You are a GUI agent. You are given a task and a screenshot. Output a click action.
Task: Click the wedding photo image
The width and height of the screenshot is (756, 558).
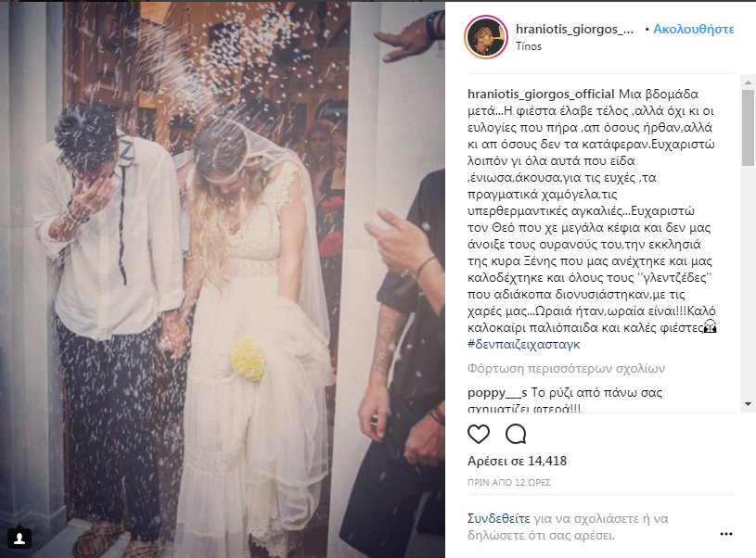pos(223,280)
